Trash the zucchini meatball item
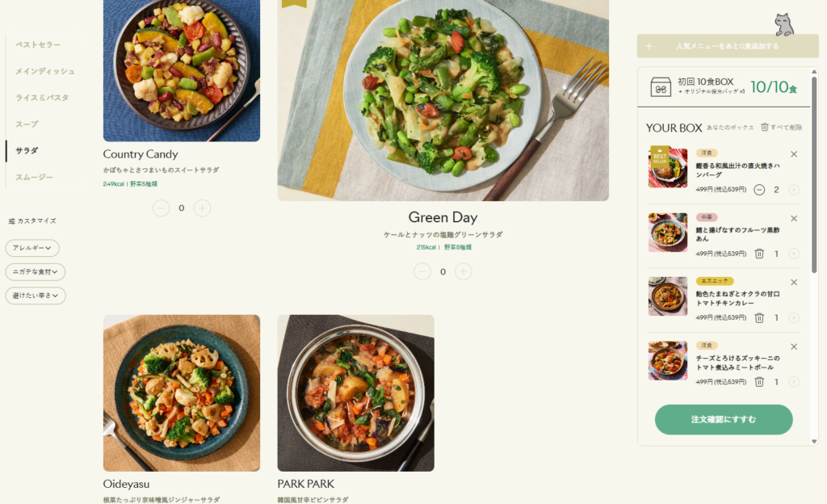This screenshot has width=827, height=504. click(x=759, y=381)
